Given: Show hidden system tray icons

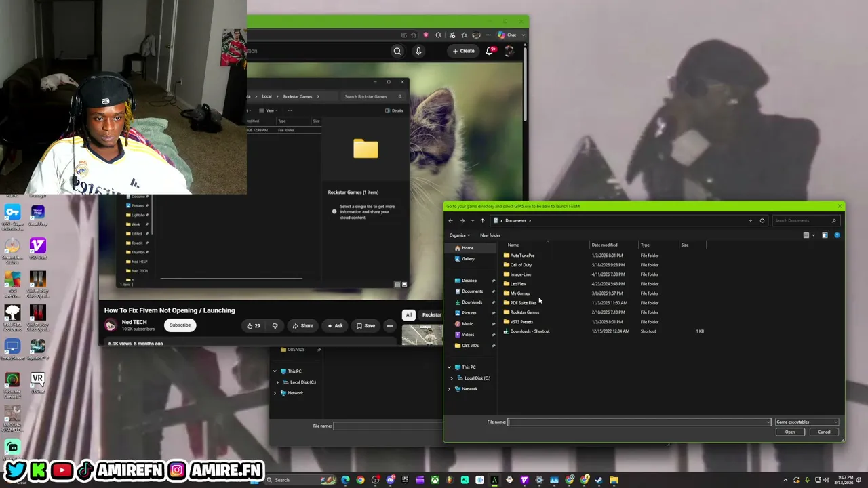Looking at the screenshot, I should click(786, 480).
